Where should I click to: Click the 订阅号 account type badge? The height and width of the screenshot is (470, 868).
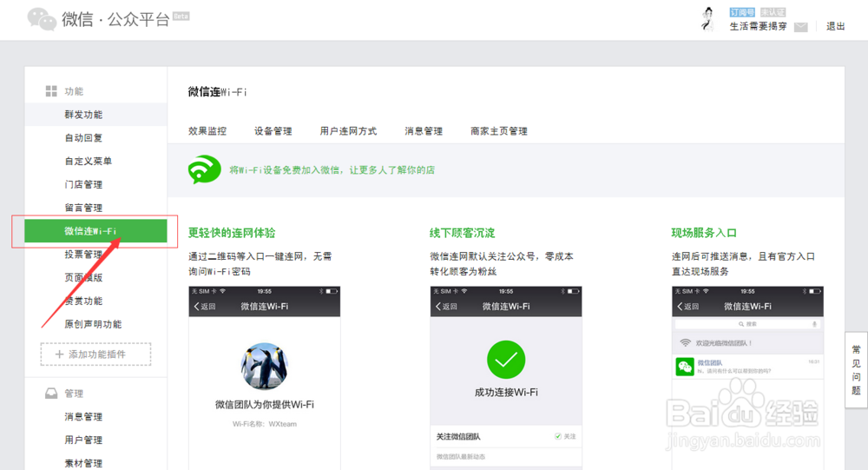(742, 12)
